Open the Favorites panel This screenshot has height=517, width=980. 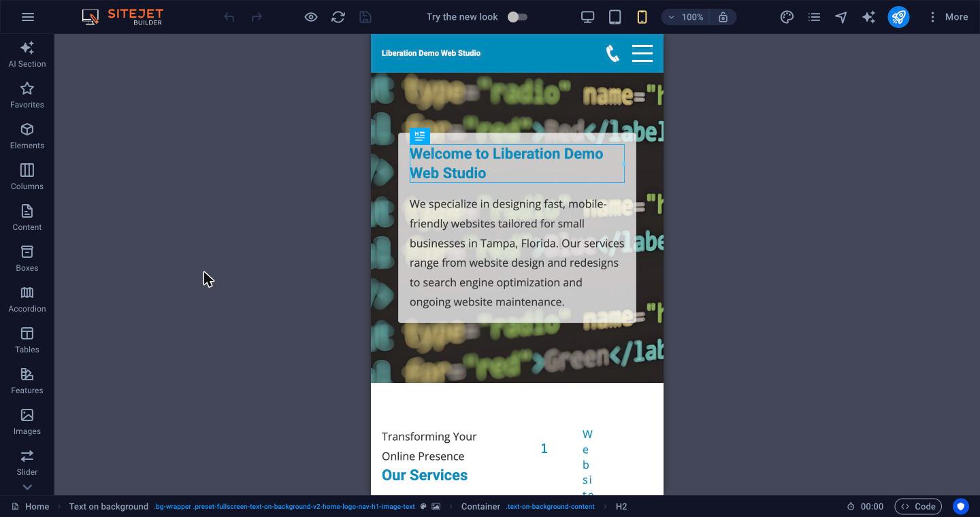coord(27,95)
